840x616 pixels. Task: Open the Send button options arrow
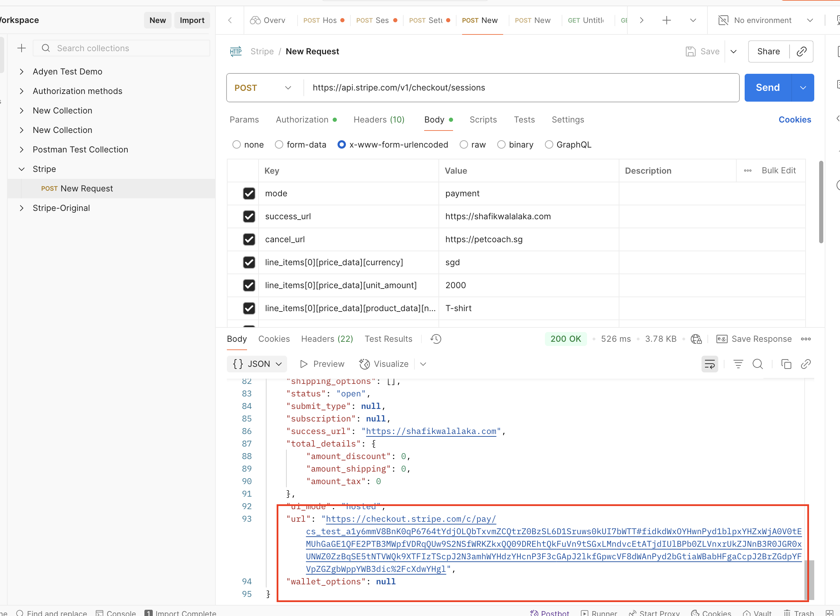click(803, 88)
